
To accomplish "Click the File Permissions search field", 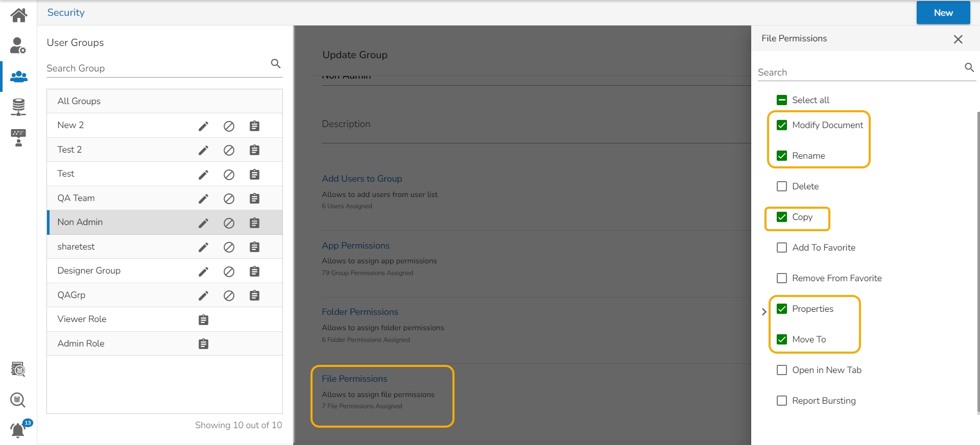I will click(x=858, y=72).
